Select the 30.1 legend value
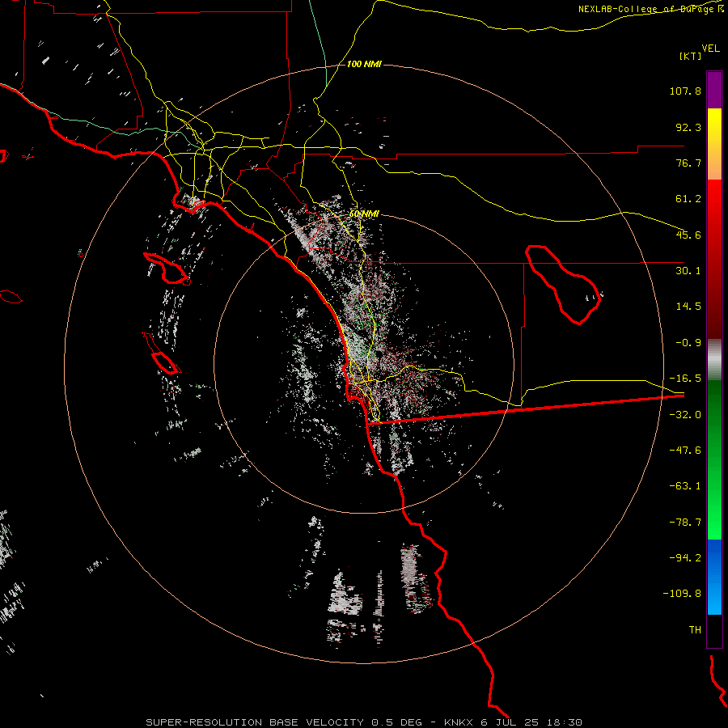The image size is (728, 728). point(688,271)
